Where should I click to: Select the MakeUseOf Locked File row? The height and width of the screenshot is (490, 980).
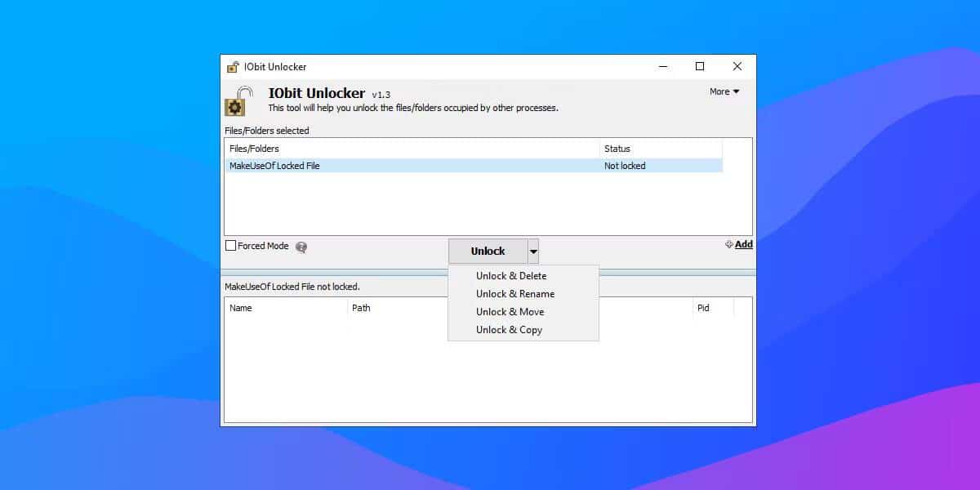pyautogui.click(x=474, y=166)
